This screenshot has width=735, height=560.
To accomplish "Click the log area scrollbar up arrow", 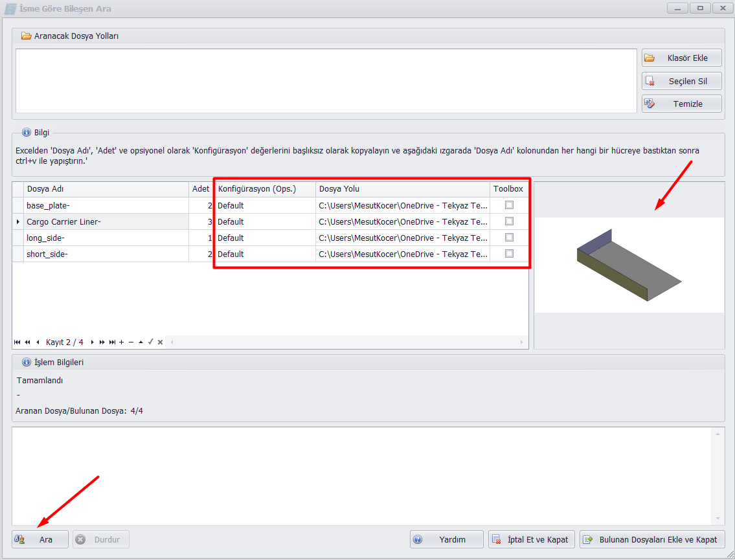I will pyautogui.click(x=718, y=434).
